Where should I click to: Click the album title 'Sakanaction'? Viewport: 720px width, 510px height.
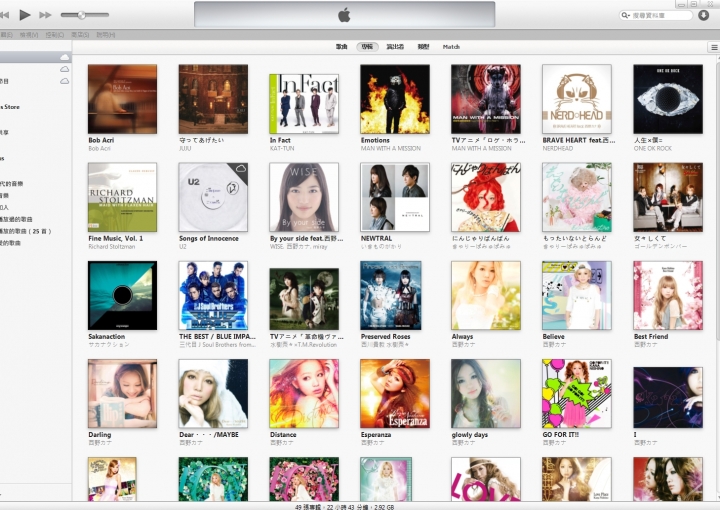coord(107,337)
